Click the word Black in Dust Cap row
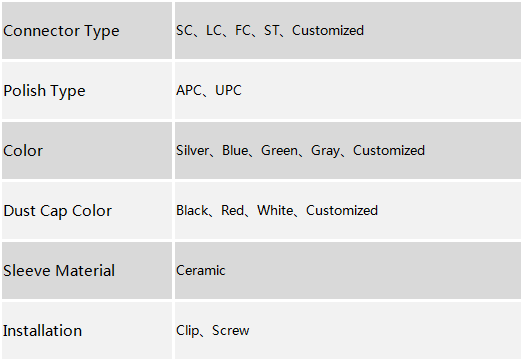524x362 pixels. [x=192, y=211]
